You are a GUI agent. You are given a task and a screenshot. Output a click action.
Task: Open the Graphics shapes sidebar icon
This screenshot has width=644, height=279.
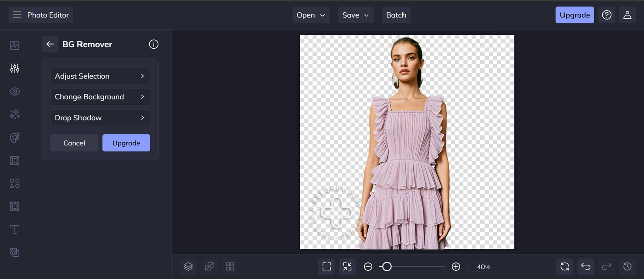click(15, 184)
